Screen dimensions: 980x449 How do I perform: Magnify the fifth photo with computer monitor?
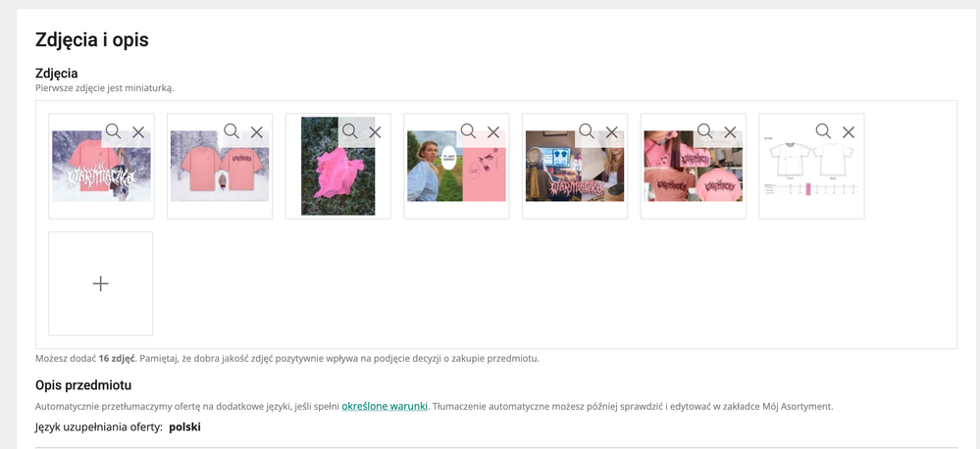(x=586, y=131)
